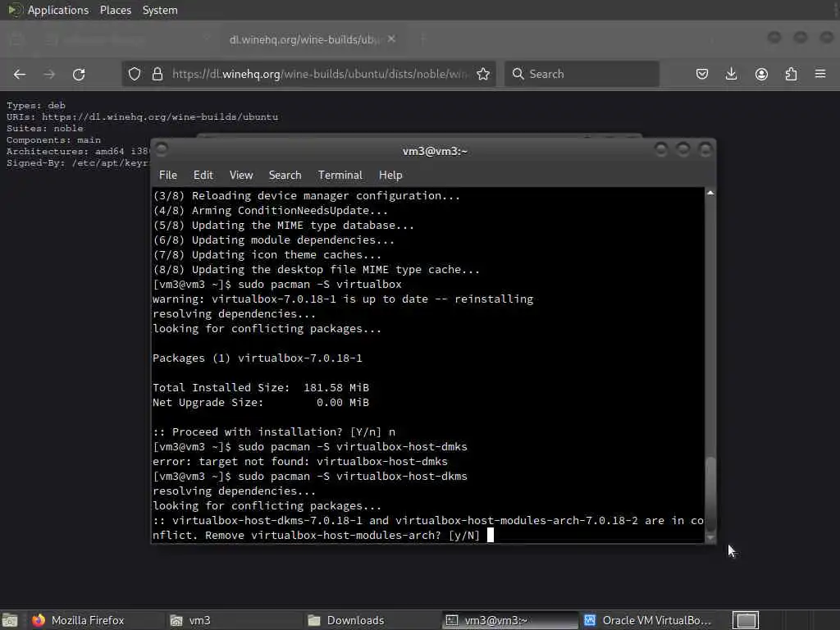Image resolution: width=840 pixels, height=630 pixels.
Task: Bookmark this page with star
Action: 483,74
